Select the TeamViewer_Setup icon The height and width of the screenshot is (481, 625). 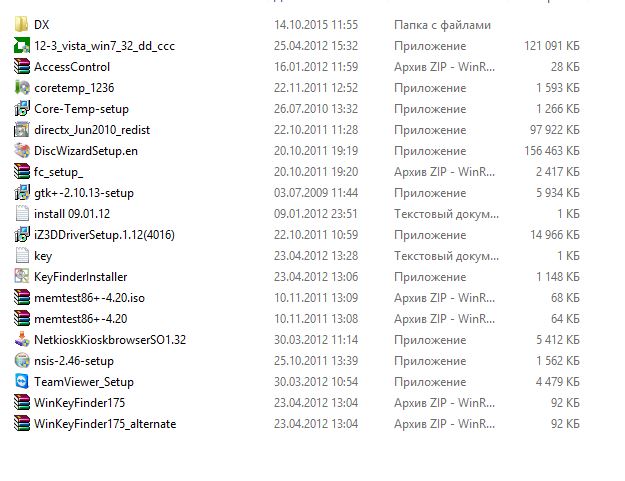22,381
